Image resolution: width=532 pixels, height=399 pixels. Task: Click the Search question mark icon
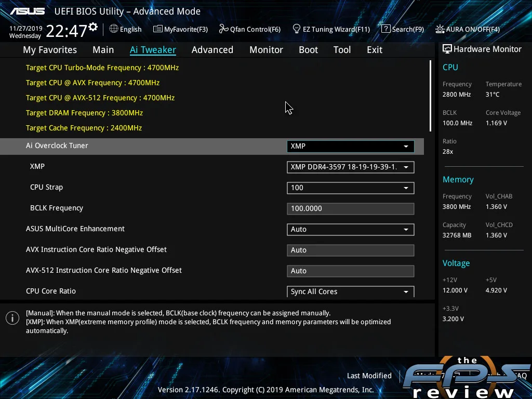(x=385, y=29)
